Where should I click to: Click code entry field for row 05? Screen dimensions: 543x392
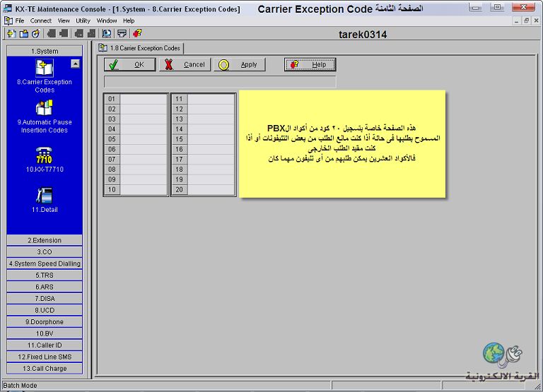(144, 139)
